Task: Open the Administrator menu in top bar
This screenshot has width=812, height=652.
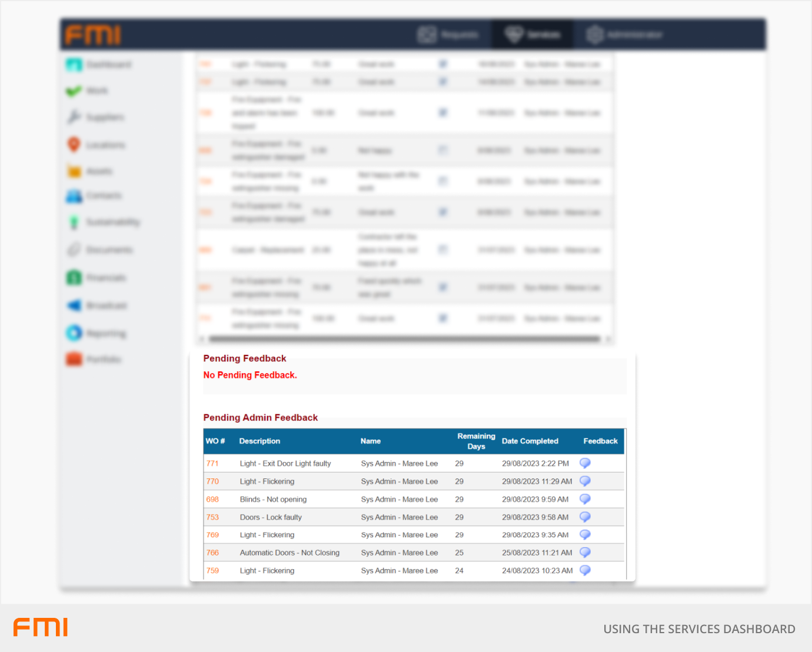Action: click(624, 35)
